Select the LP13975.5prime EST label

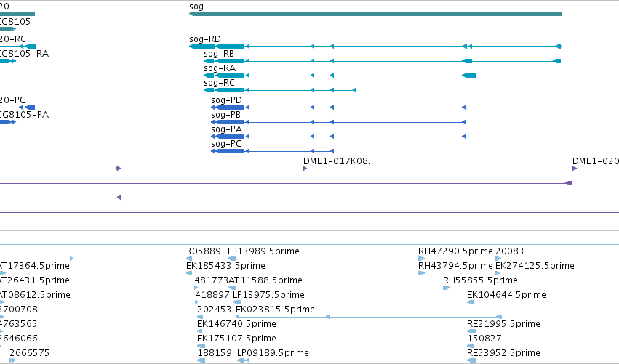268,295
